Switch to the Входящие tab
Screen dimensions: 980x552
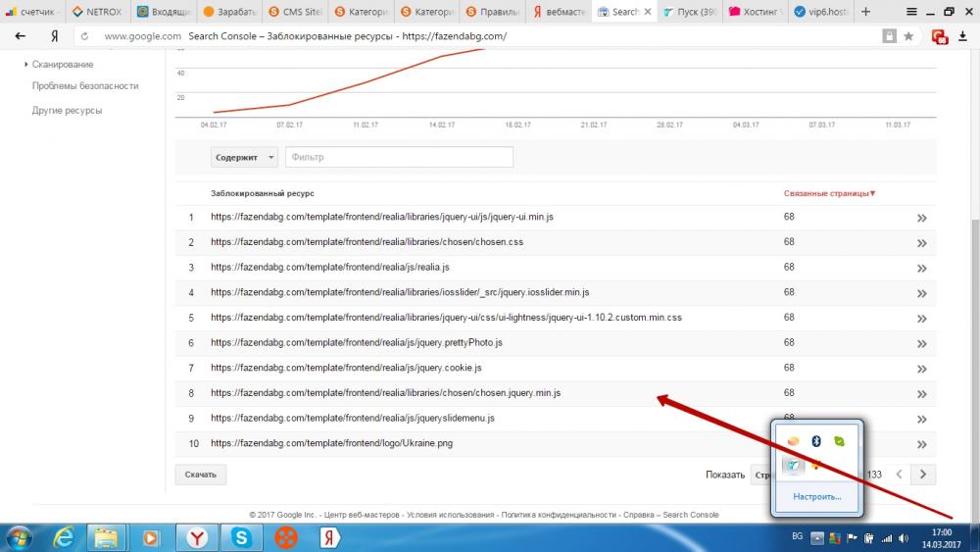coord(164,11)
